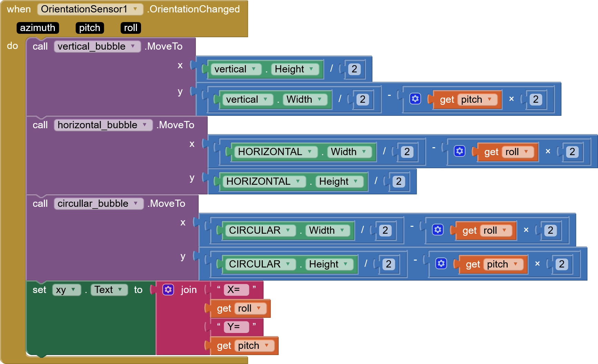Image resolution: width=598 pixels, height=364 pixels.
Task: Select the azimuth parameter
Action: [38, 28]
